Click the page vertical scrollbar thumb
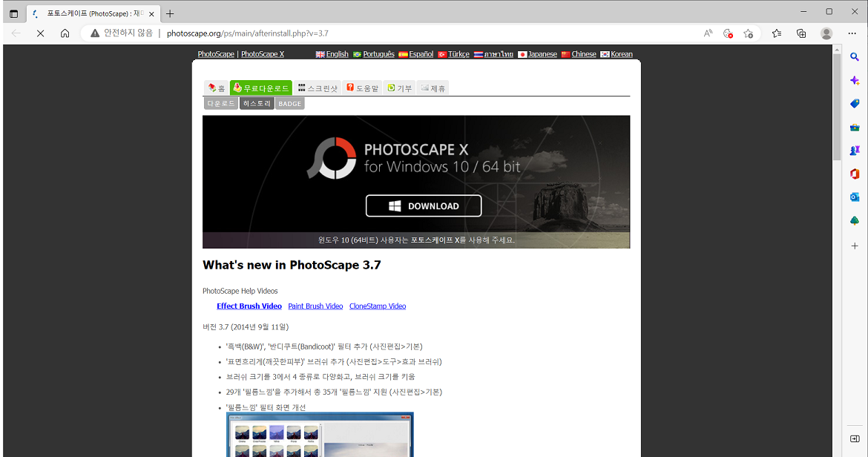The image size is (868, 457). click(836, 107)
